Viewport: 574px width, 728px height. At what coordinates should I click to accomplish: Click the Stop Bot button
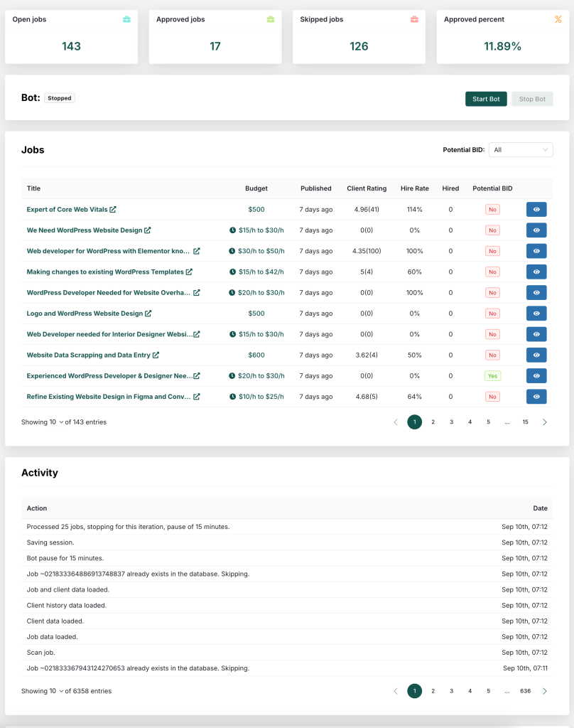coord(532,99)
